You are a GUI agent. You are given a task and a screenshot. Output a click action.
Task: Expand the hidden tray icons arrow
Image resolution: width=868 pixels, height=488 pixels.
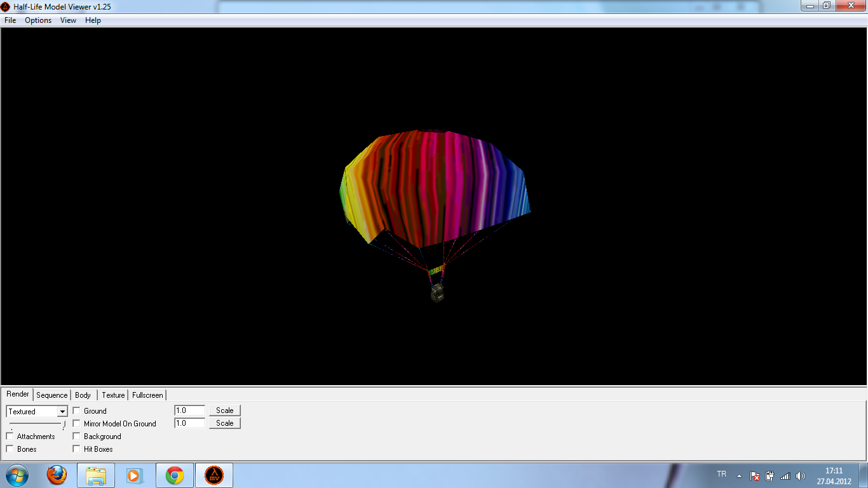tap(739, 476)
